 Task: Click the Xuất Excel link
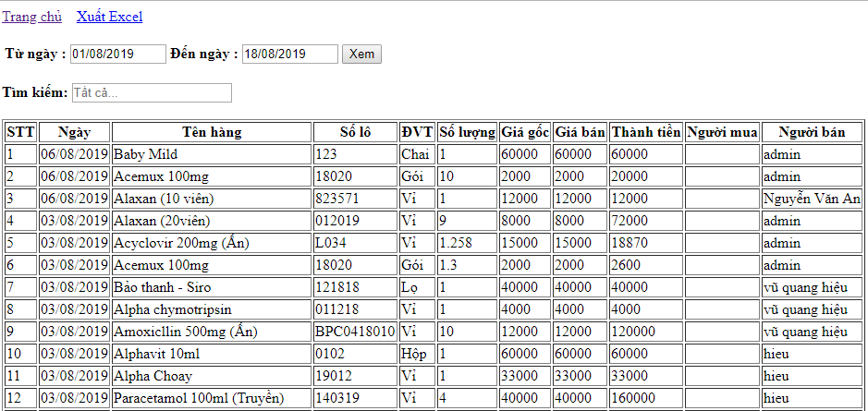point(110,17)
